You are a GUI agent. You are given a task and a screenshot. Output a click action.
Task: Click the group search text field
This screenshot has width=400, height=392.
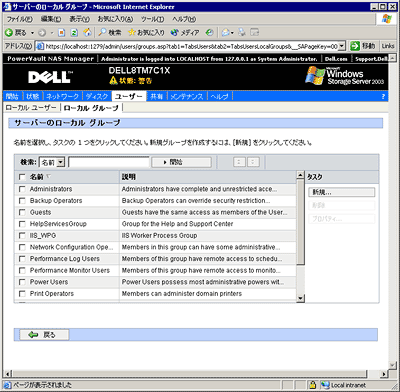[109, 162]
